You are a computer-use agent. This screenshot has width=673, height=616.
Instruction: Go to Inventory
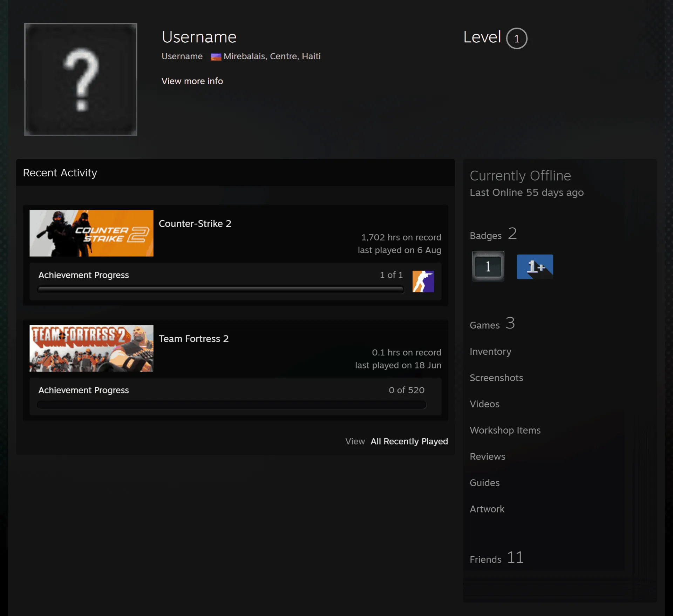(x=490, y=351)
